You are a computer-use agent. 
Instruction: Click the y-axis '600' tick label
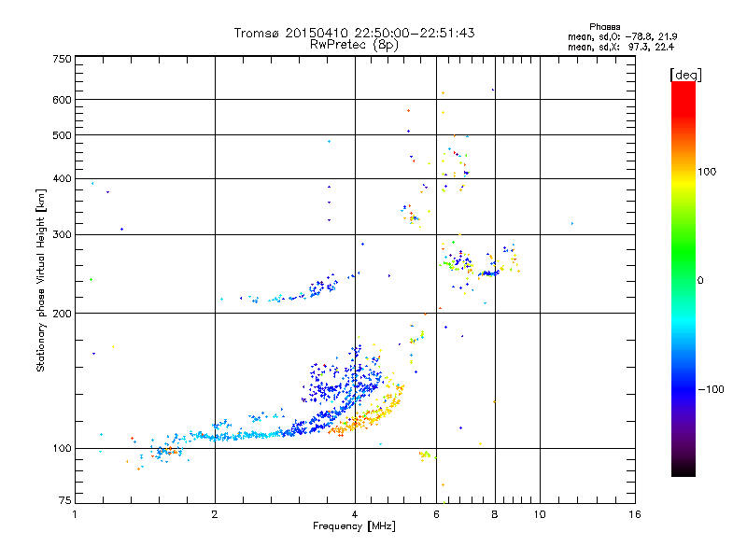62,100
